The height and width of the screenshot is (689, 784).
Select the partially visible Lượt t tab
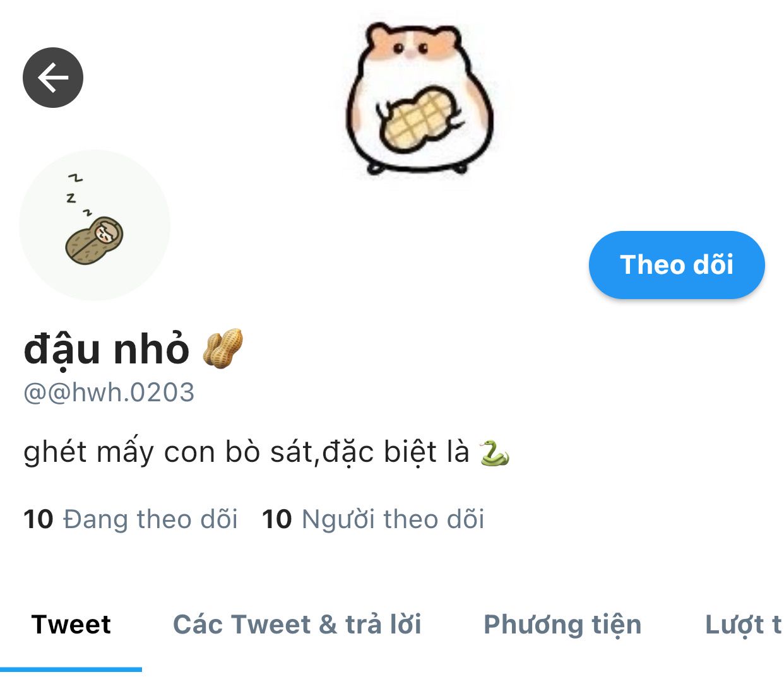[744, 625]
